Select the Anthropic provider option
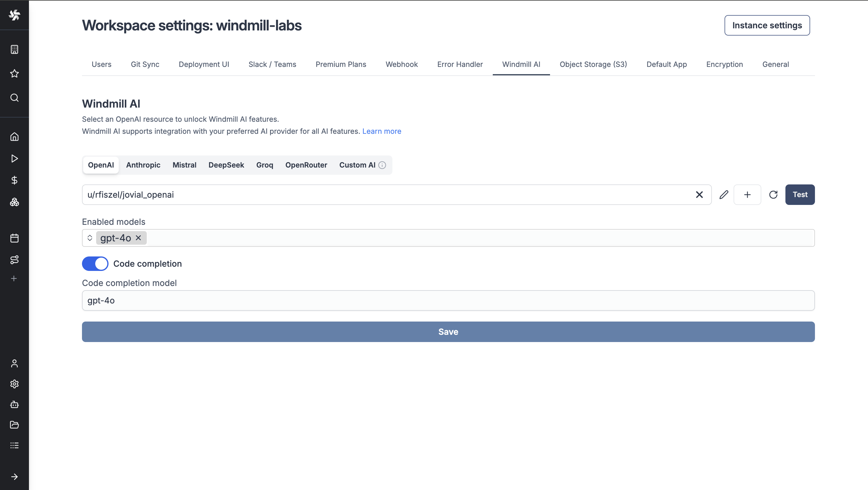Screen dimensions: 868x490 point(143,165)
